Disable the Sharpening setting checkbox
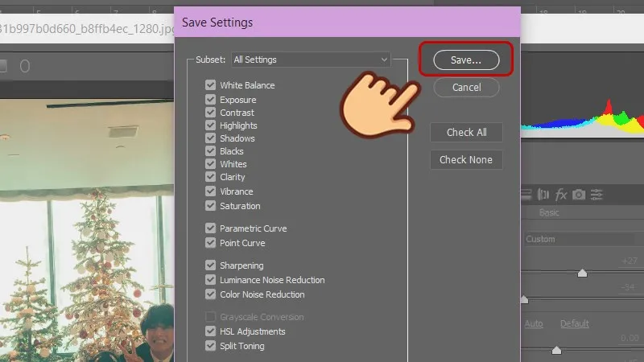 tap(211, 265)
